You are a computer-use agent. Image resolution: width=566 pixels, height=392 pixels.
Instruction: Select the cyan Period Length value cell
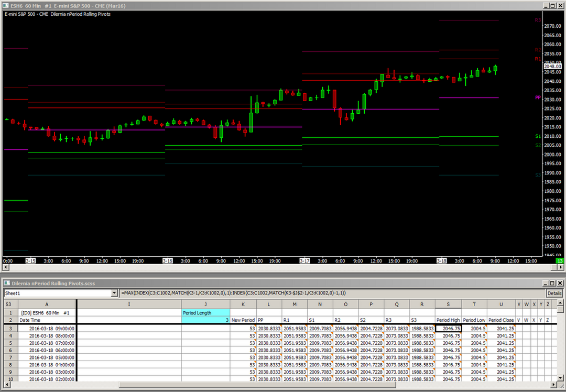[205, 320]
